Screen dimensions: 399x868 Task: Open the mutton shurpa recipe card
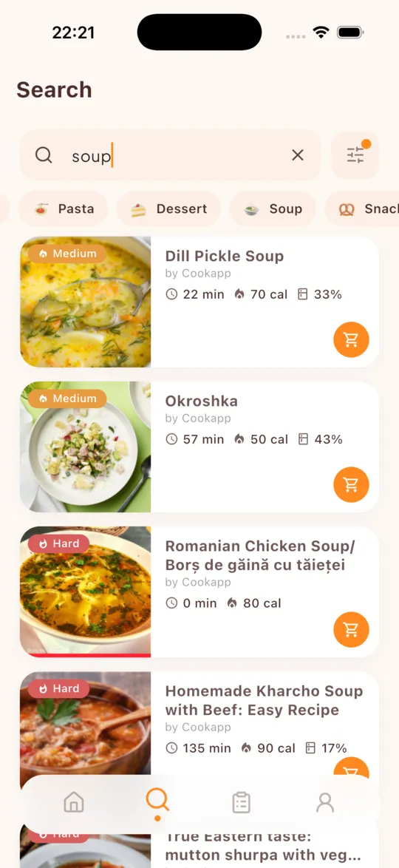coord(199,847)
